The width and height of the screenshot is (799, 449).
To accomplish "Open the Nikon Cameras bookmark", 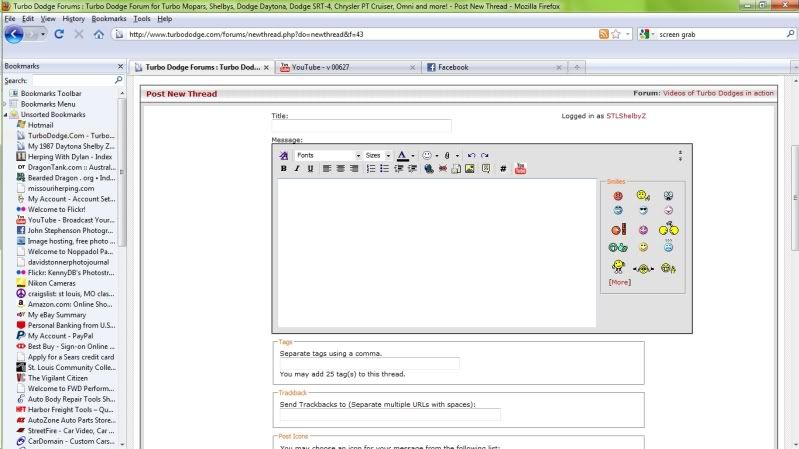I will tap(51, 283).
